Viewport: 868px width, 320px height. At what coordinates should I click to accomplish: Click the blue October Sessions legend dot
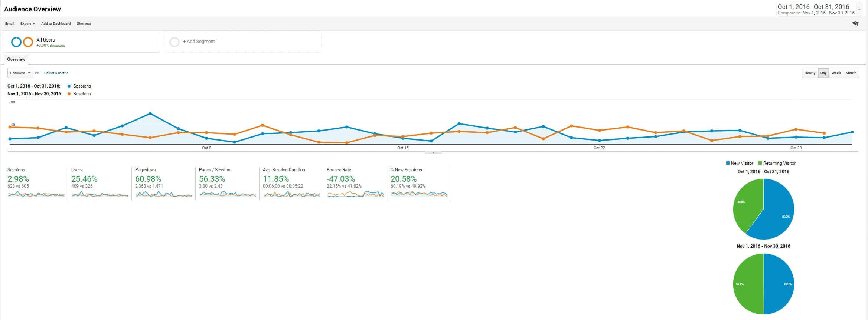pyautogui.click(x=69, y=86)
